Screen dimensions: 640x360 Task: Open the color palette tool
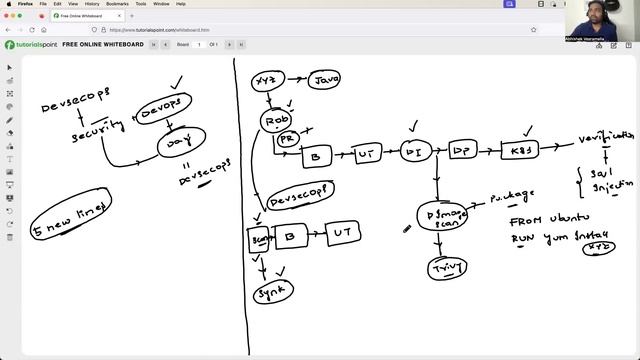coord(10,107)
